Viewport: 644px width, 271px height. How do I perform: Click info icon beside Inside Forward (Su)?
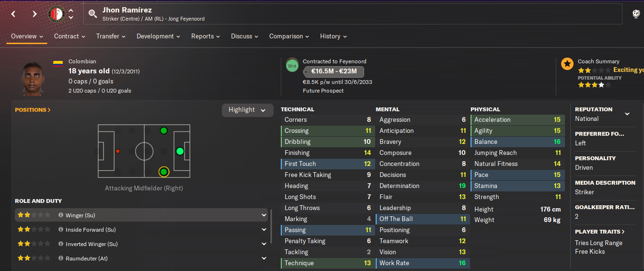tap(61, 229)
